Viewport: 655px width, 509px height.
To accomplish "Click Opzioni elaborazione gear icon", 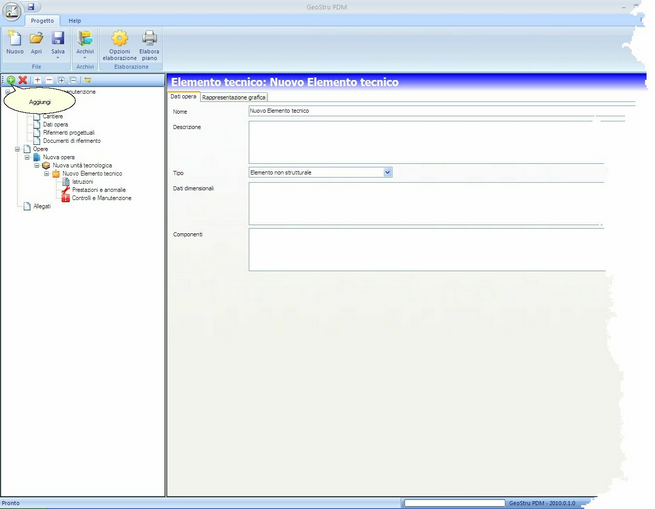I will click(x=119, y=46).
